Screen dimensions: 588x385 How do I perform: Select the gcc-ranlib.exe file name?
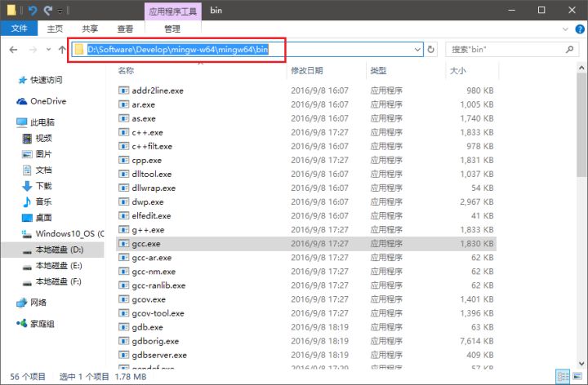(158, 285)
